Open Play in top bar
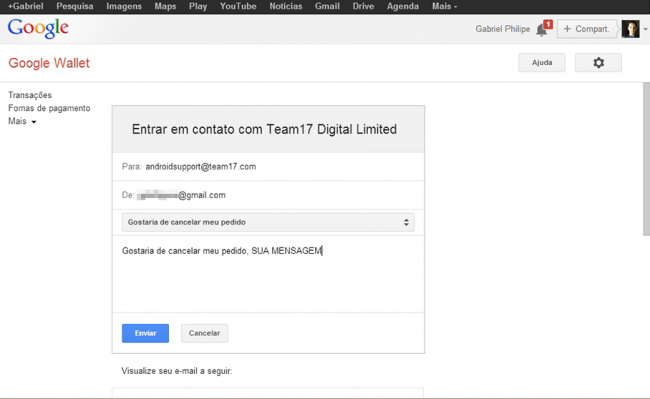This screenshot has width=650, height=399. click(198, 6)
